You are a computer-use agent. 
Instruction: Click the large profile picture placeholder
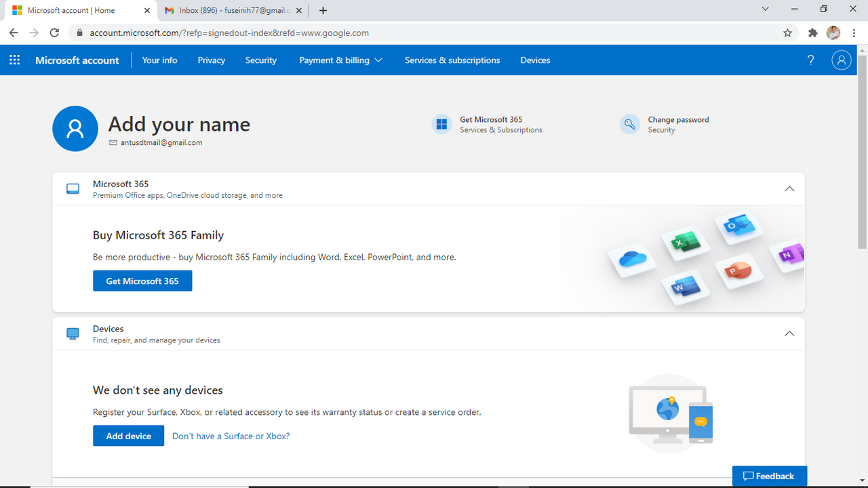click(x=75, y=129)
